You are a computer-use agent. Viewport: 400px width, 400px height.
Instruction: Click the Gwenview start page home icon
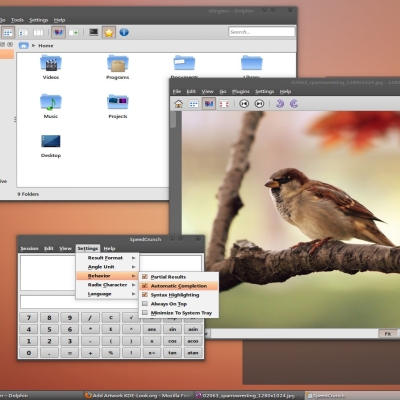coord(178,104)
